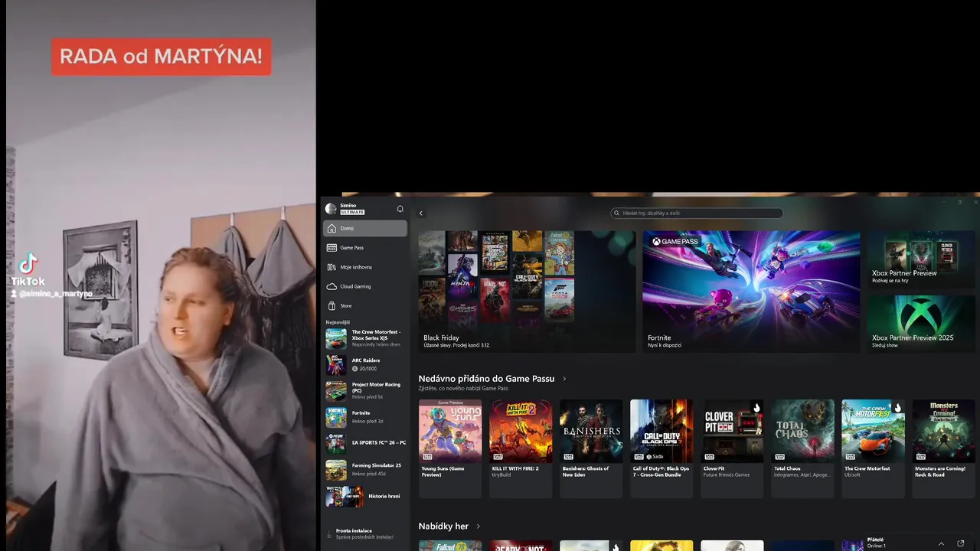This screenshot has width=980, height=551.
Task: Open the Fortnite Game Pass banner
Action: pyautogui.click(x=751, y=291)
